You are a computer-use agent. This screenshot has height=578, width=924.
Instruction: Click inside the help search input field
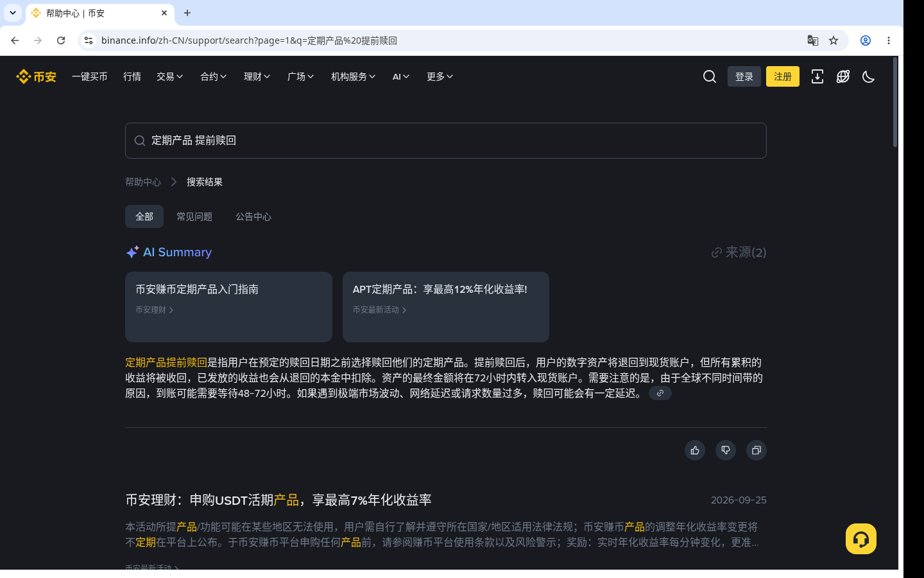pos(446,141)
